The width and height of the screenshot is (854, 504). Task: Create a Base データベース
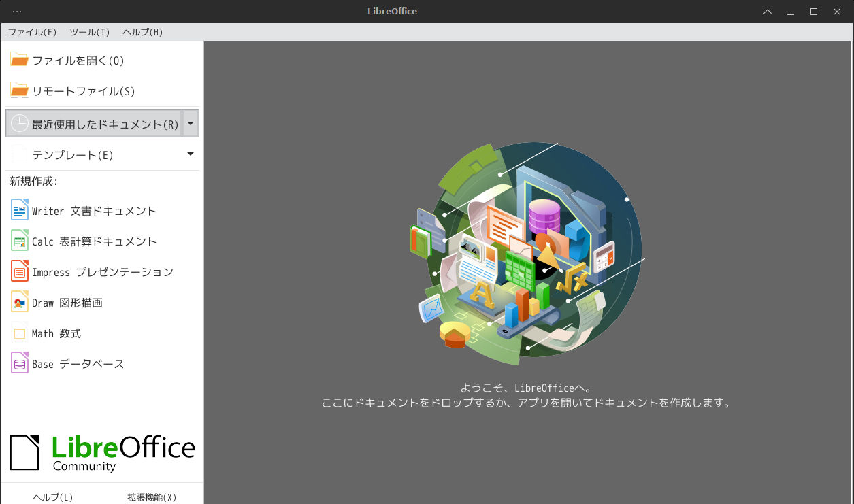(102, 363)
